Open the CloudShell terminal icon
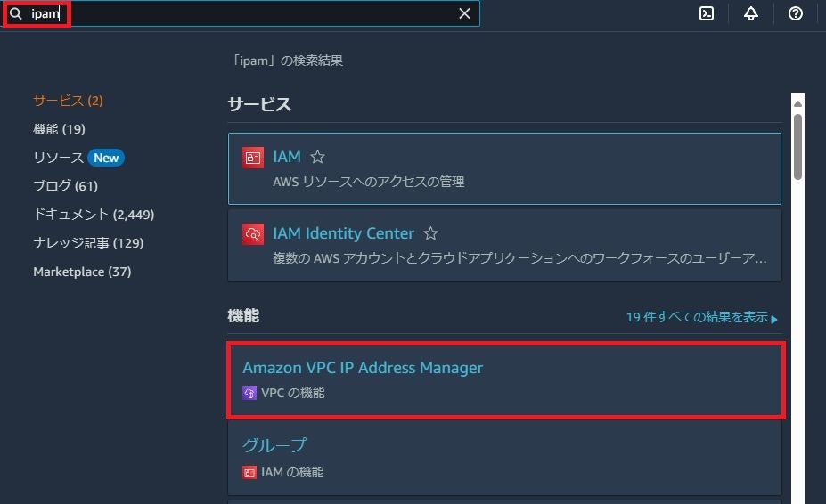The width and height of the screenshot is (826, 504). 707,13
